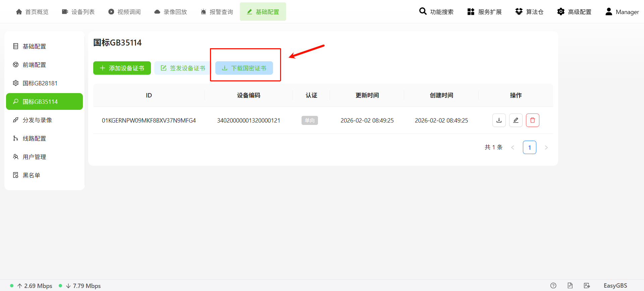Switch to 录像回放 playback tab
This screenshot has width=644, height=291.
click(x=170, y=12)
